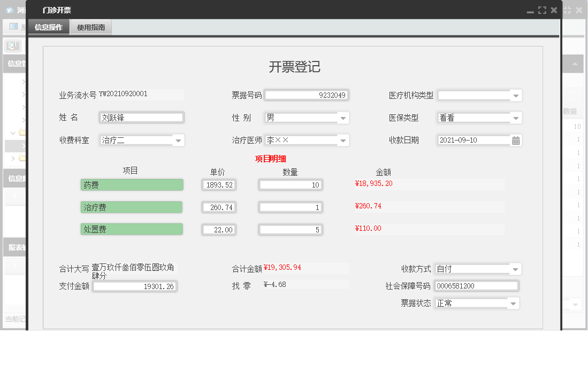
Task: Click the fullscreen icon on the 门诊开票 dialog
Action: click(x=542, y=10)
